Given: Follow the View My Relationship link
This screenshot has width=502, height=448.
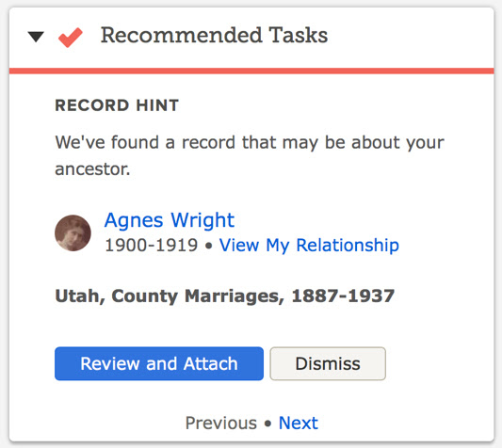Looking at the screenshot, I should click(309, 246).
